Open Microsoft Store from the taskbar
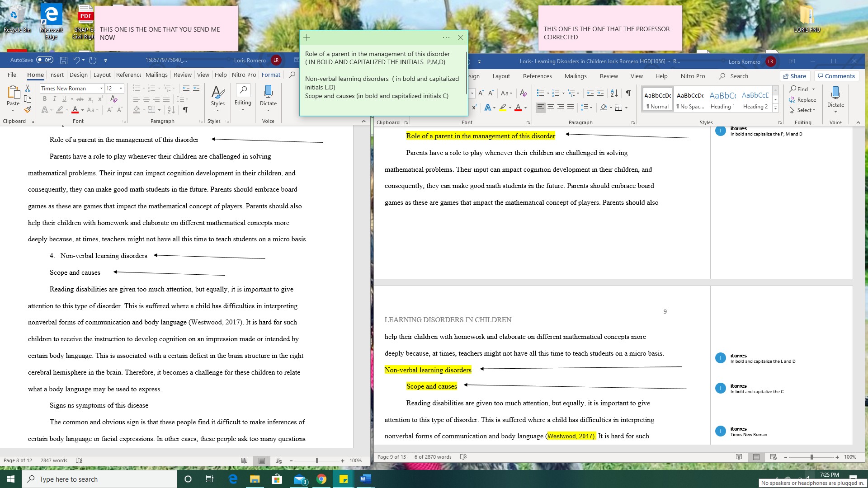868x488 pixels. tap(277, 479)
